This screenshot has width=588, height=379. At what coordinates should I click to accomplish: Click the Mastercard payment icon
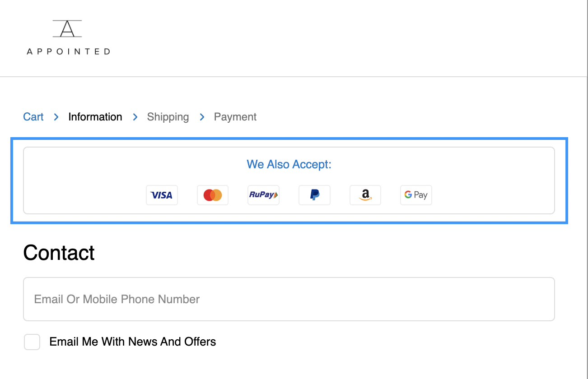[213, 195]
